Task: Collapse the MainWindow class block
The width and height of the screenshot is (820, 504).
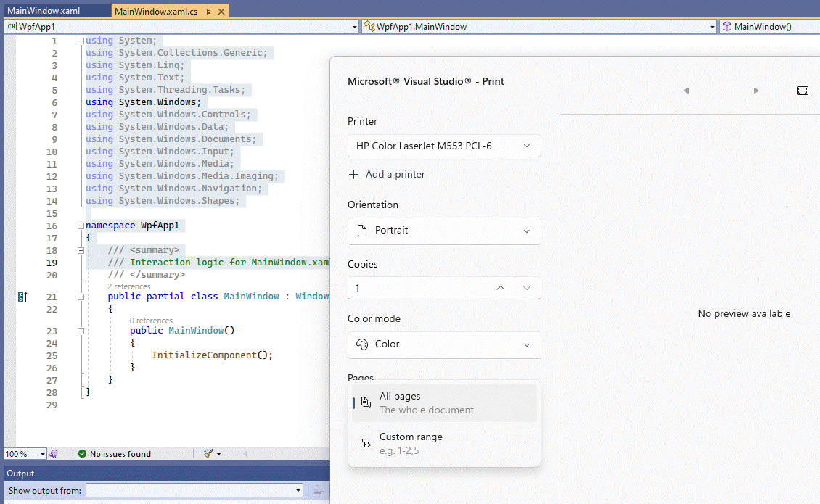Action: point(81,297)
